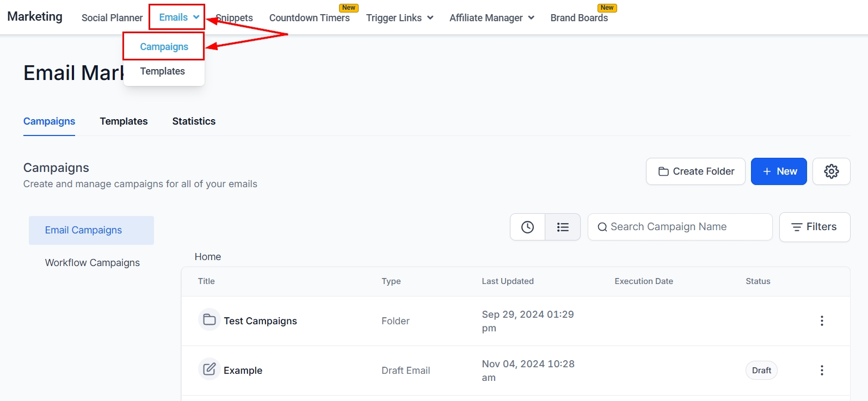Click the Test Campaigns folder icon
The height and width of the screenshot is (401, 868).
[209, 320]
